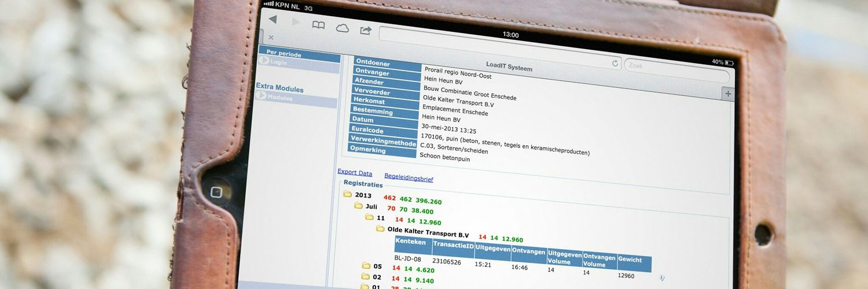Tap the Safari forward arrow
Screen dimensions: 868x289
296,22
